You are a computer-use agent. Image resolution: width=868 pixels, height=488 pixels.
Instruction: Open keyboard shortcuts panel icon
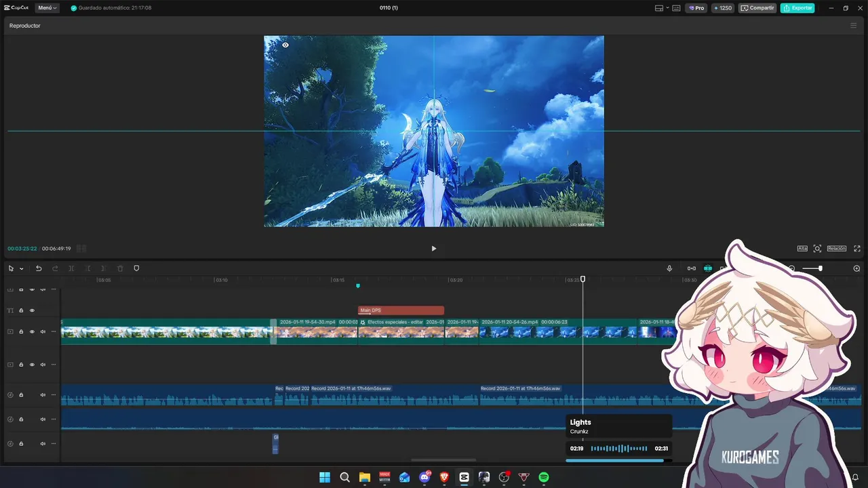coord(676,8)
